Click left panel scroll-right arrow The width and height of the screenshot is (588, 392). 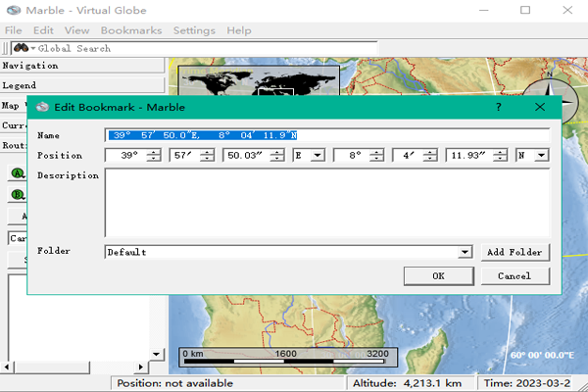point(140,367)
